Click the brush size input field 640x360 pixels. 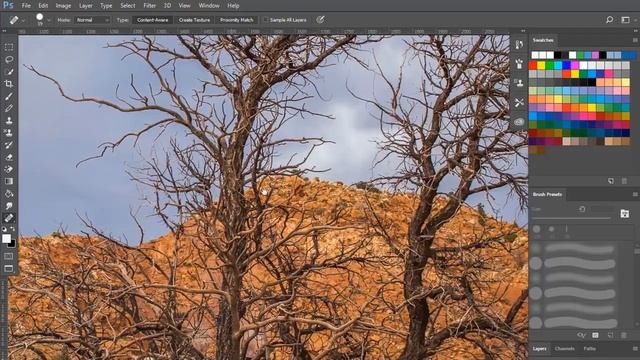(x=602, y=209)
